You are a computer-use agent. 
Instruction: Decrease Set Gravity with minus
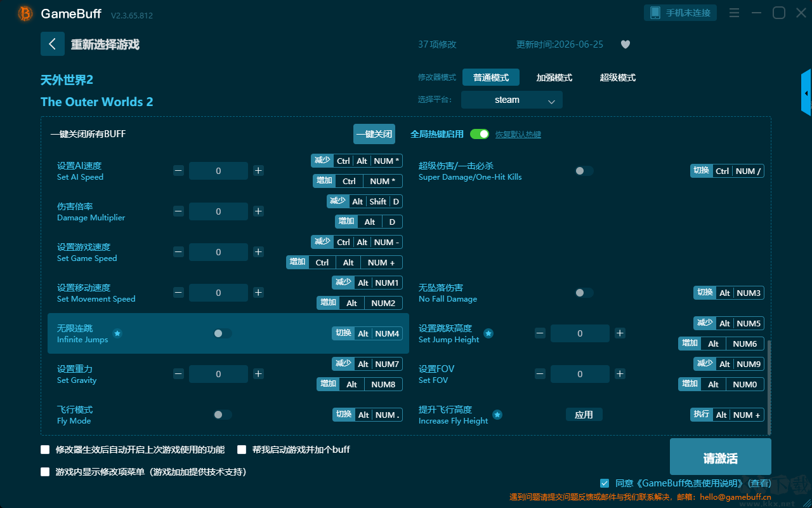tap(178, 374)
